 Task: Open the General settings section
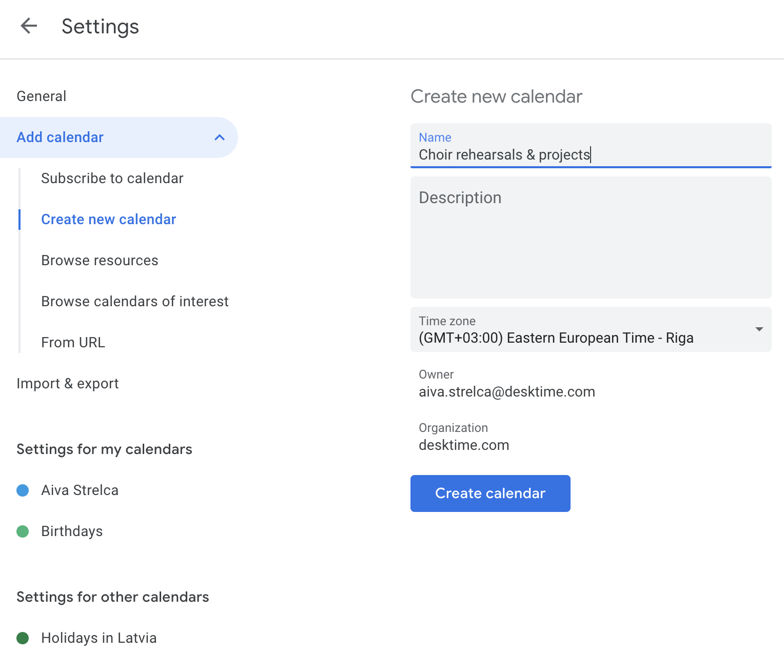pyautogui.click(x=42, y=96)
